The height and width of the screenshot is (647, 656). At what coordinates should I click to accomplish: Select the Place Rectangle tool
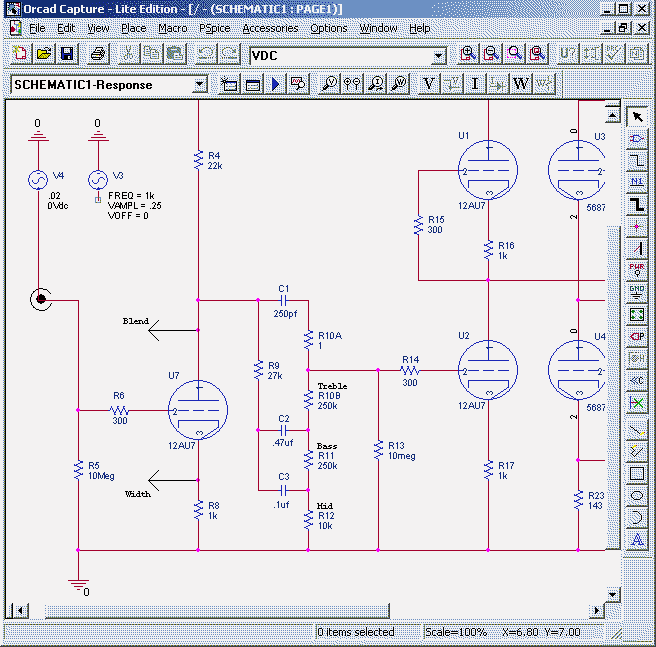tap(637, 472)
